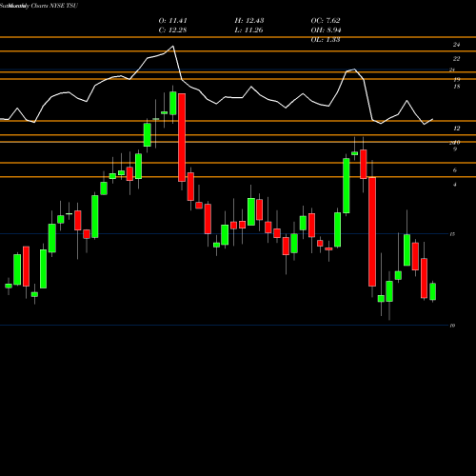Click the axis label '22'
Image resolution: width=476 pixels, height=476 pixels.
pos(456,59)
